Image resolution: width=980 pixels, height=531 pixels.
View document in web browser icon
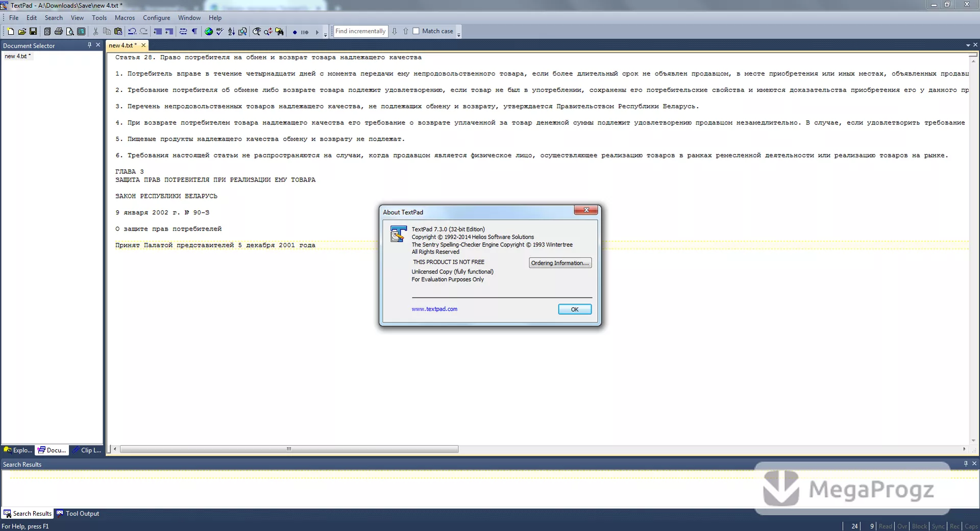[x=209, y=32]
